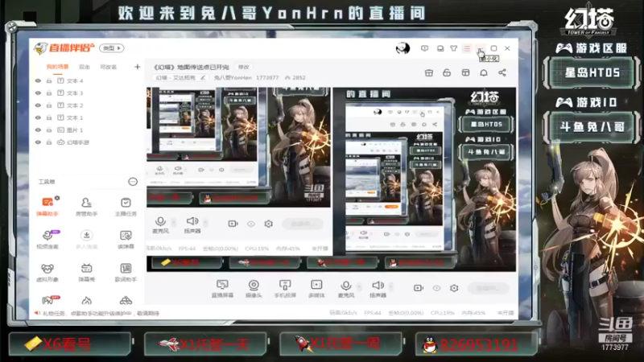Click the room number 1773977 in header
The height and width of the screenshot is (362, 644).
pyautogui.click(x=267, y=77)
